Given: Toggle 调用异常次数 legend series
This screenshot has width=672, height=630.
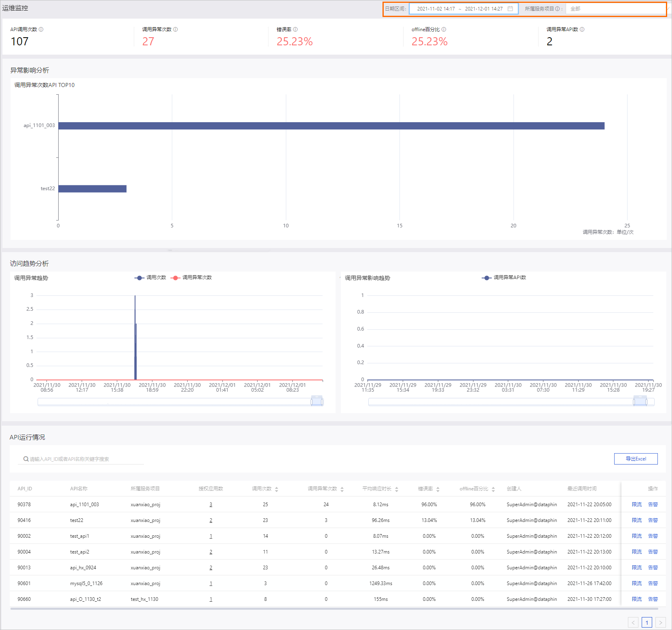Looking at the screenshot, I should tap(191, 278).
